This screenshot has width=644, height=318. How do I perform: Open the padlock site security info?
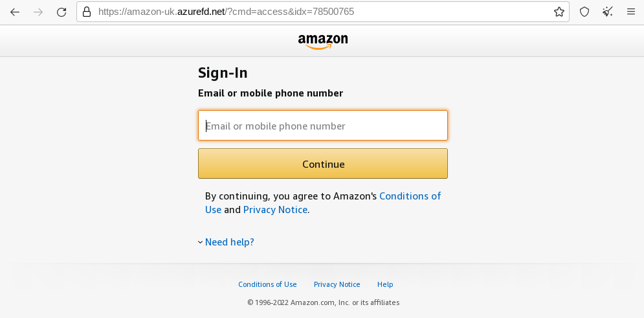87,12
